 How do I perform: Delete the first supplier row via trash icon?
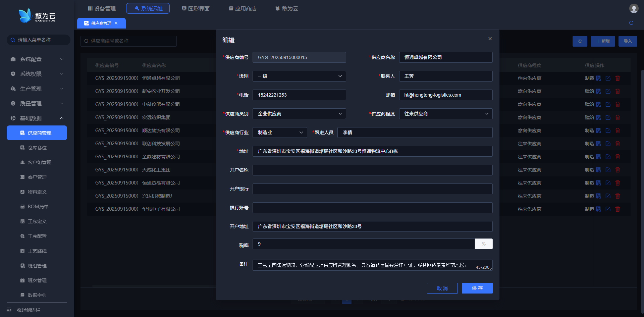coord(618,78)
